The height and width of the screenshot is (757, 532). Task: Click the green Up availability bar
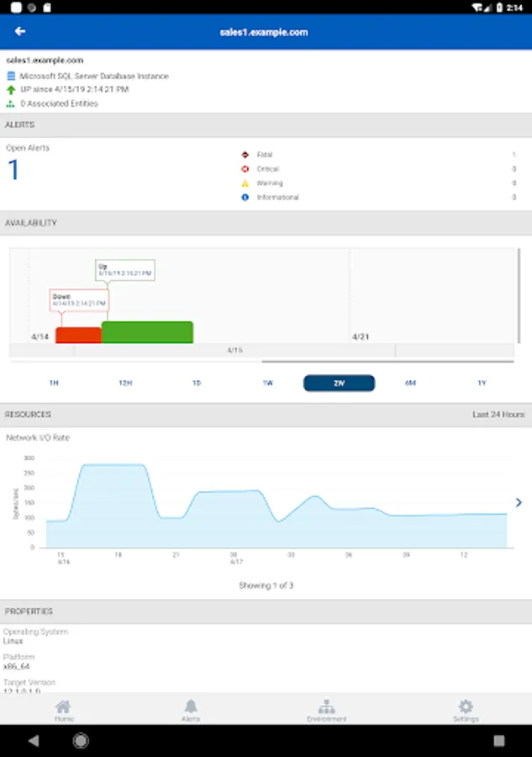coord(148,332)
